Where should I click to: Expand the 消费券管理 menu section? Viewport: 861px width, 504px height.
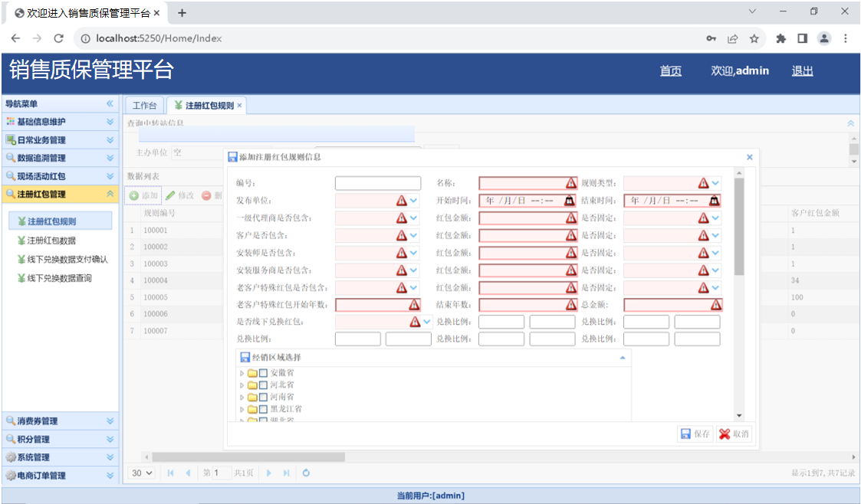click(x=61, y=421)
